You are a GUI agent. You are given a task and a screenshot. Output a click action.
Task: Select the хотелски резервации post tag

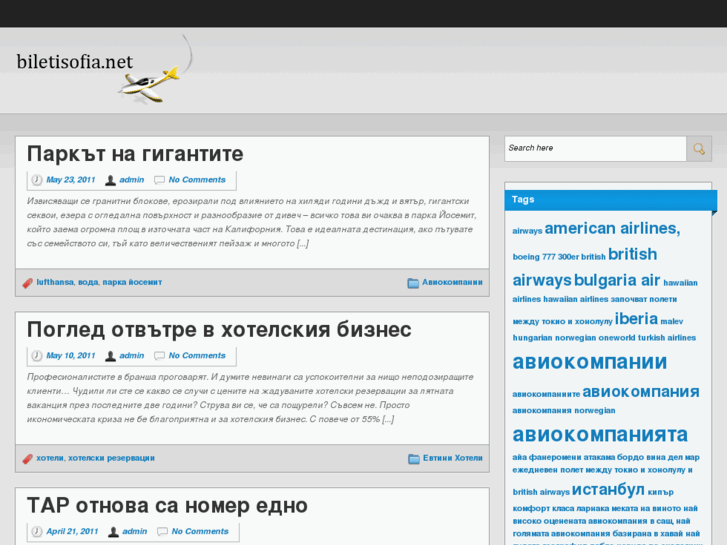(111, 458)
